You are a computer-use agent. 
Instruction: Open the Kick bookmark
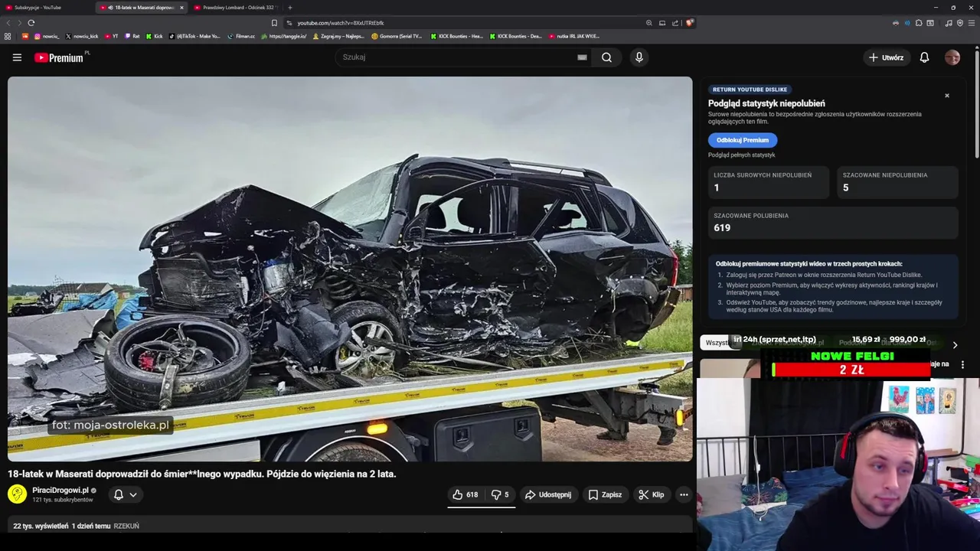[x=154, y=36]
